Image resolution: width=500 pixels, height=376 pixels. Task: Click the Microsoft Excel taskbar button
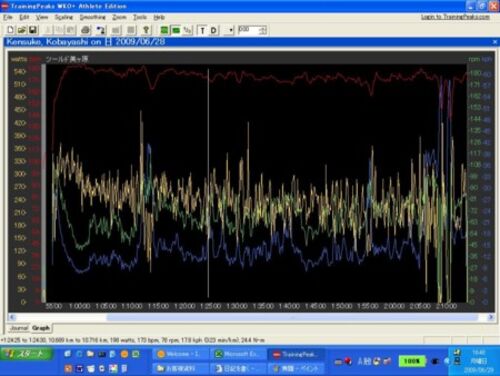pyautogui.click(x=237, y=354)
